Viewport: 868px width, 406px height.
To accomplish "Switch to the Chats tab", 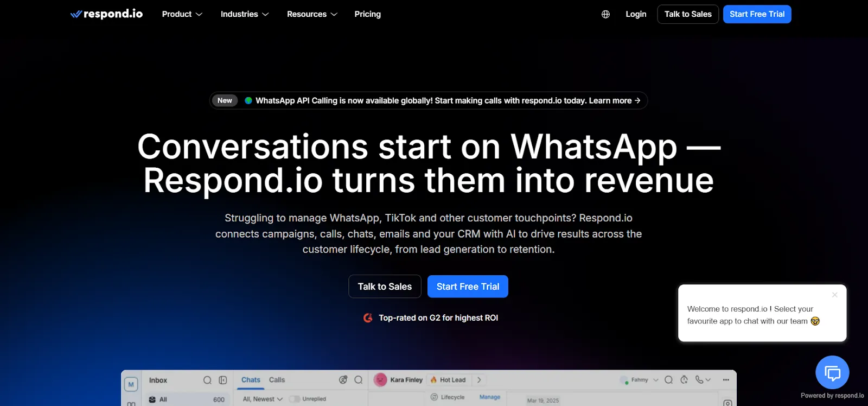I will pyautogui.click(x=251, y=380).
